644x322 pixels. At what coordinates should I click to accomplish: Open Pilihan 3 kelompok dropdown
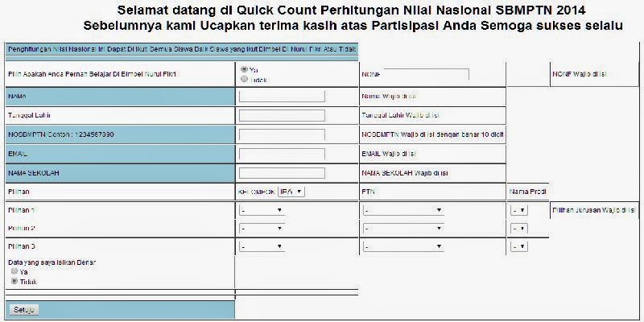coord(262,246)
